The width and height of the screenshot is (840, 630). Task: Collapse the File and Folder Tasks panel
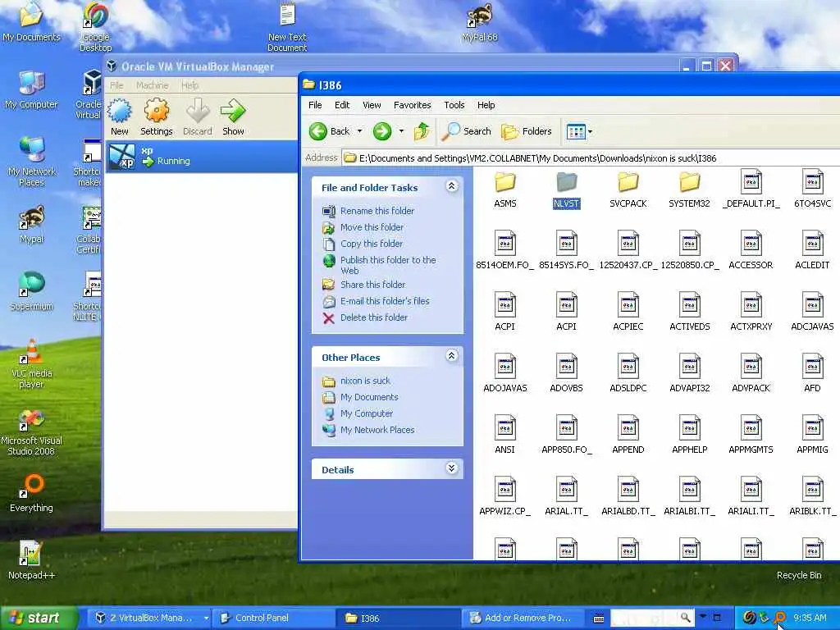(452, 186)
